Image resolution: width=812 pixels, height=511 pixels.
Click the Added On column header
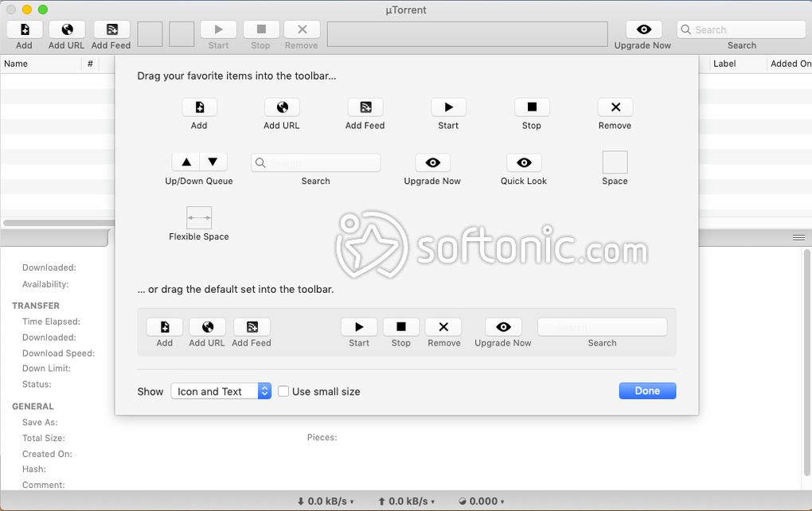pyautogui.click(x=790, y=64)
